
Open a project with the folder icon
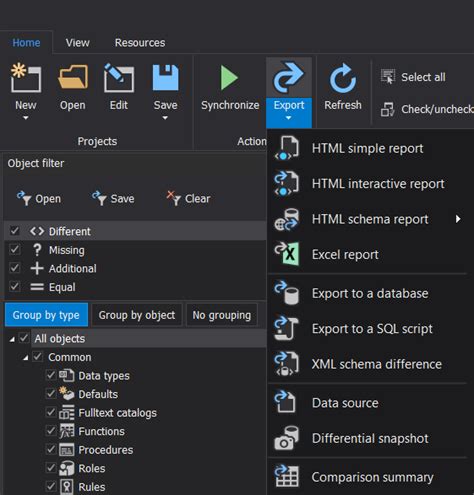[73, 78]
